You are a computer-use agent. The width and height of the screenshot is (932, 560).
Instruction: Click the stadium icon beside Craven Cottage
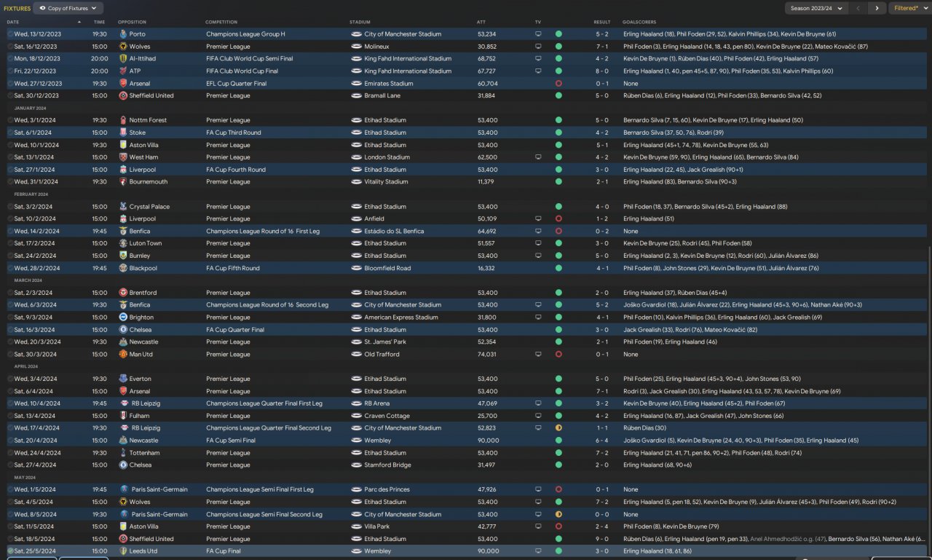point(356,416)
